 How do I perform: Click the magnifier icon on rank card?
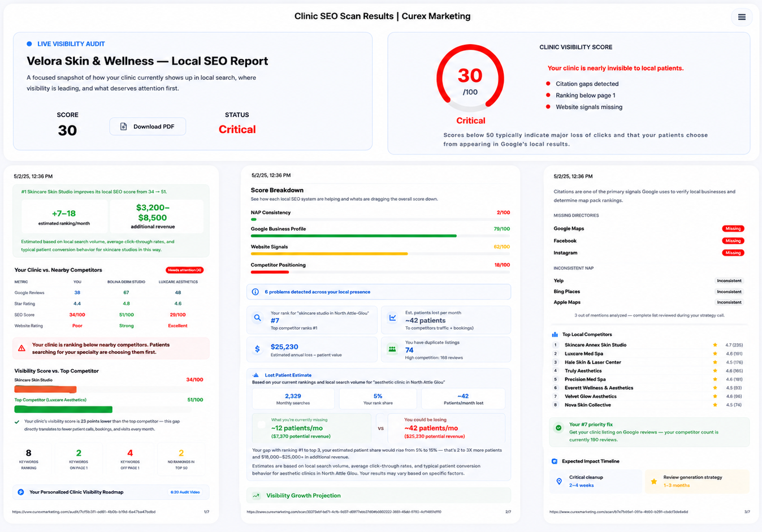point(257,318)
